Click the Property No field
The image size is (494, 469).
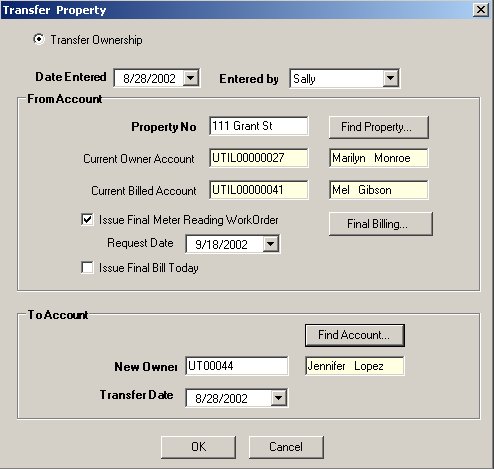click(259, 126)
